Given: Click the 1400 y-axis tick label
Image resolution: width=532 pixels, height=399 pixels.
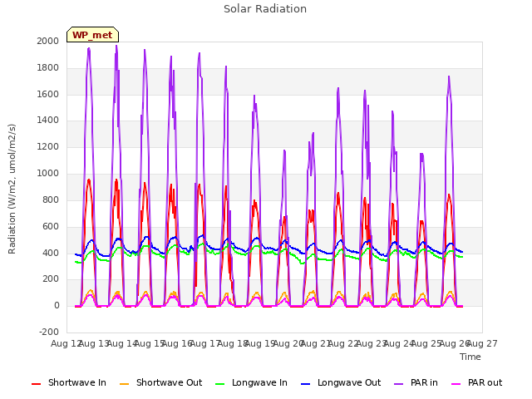Looking at the screenshot, I should 48,120.
